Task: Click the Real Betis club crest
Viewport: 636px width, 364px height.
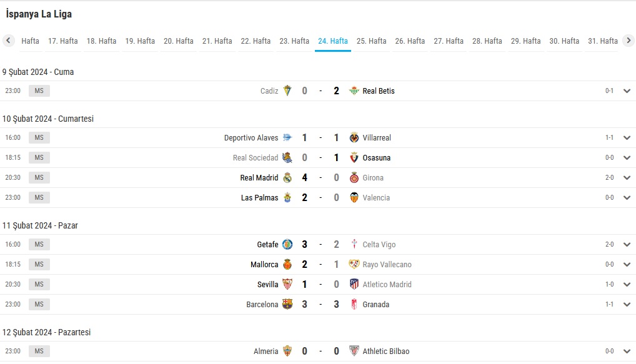Action: [354, 91]
